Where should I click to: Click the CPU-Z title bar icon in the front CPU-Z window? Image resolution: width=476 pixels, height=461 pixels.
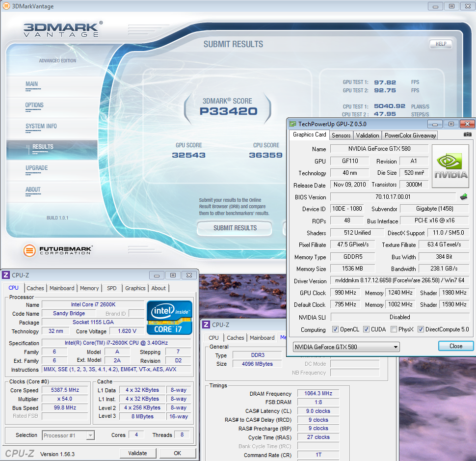tap(6, 275)
